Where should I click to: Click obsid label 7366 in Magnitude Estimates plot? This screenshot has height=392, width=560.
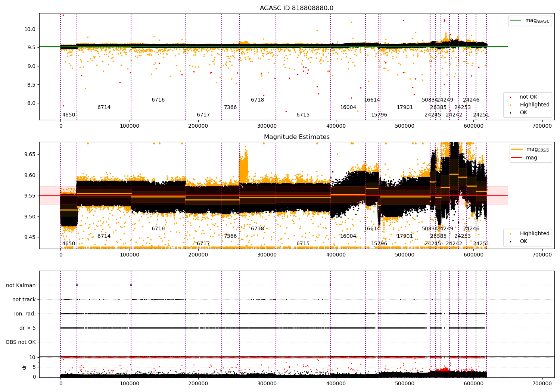230,236
